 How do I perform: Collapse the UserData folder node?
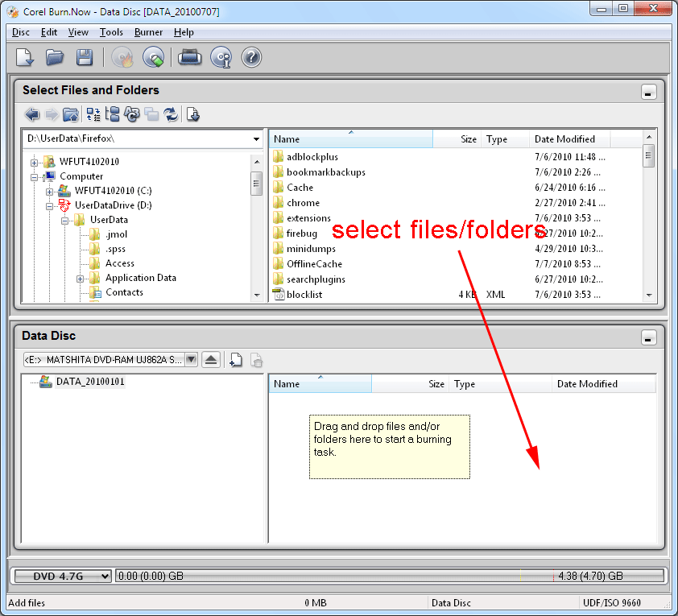[x=64, y=221]
